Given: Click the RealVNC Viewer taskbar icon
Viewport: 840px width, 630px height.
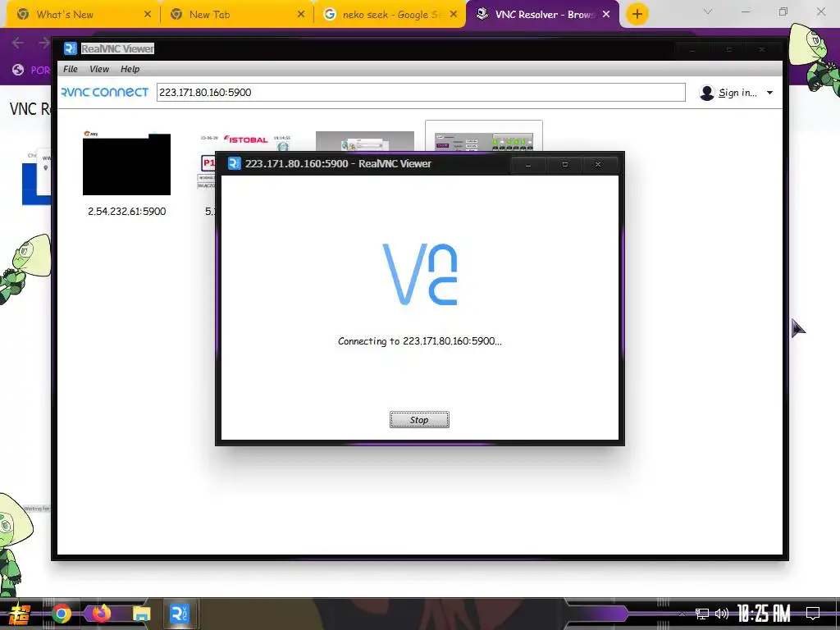Looking at the screenshot, I should pos(179,614).
